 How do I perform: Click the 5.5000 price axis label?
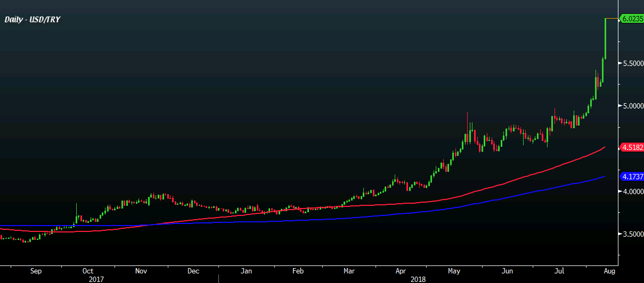[633, 63]
